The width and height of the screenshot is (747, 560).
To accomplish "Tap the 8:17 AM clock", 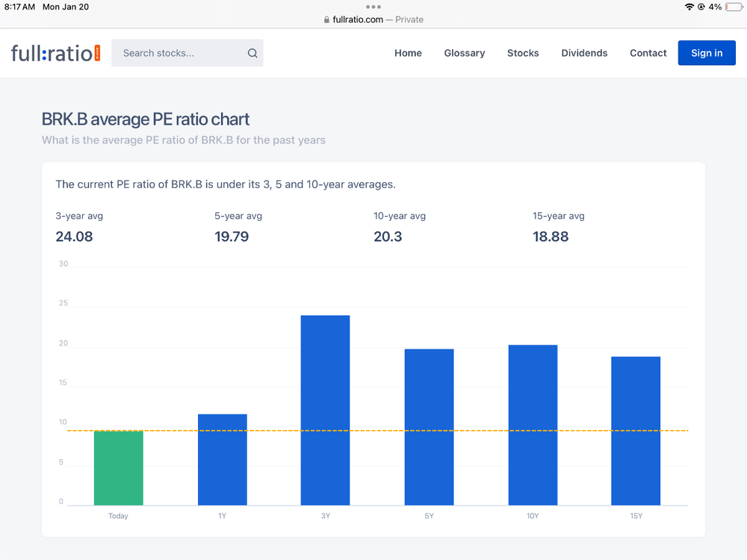I will point(19,7).
